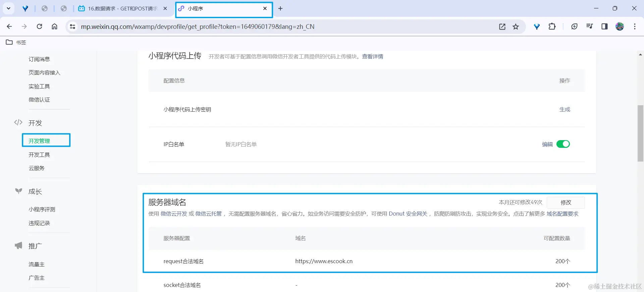Image resolution: width=644 pixels, height=292 pixels.
Task: Open 查看详情 link for code upload
Action: [x=372, y=56]
